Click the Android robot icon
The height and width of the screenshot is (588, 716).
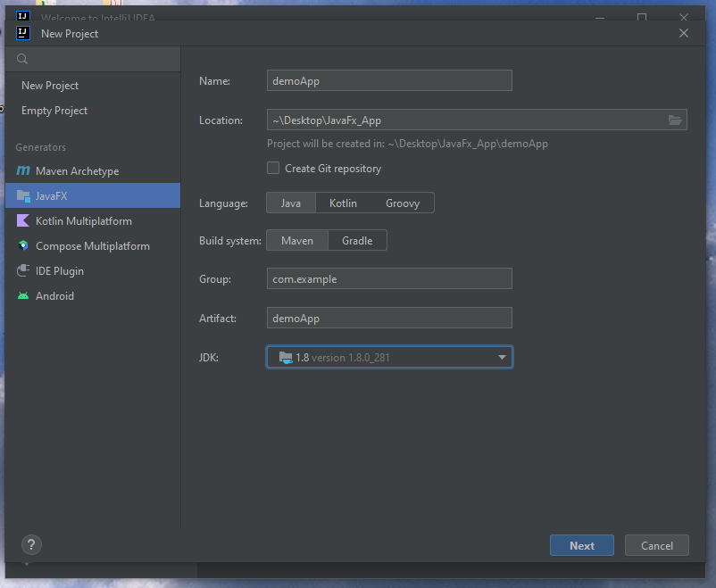point(23,296)
